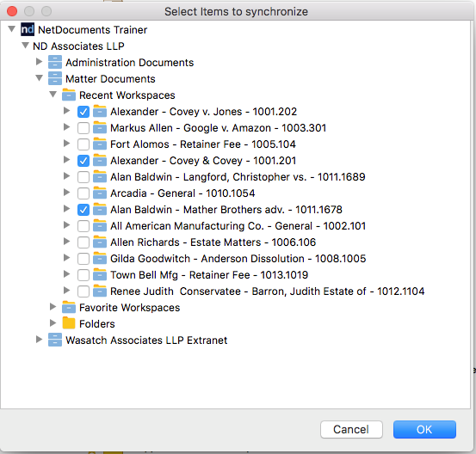Check Town Bell Mfg - Retainer Fee checkbox
This screenshot has width=476, height=454.
[x=83, y=275]
